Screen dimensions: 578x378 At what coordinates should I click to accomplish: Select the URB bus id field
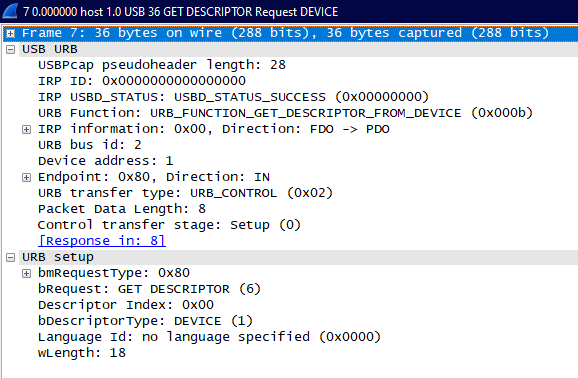[x=90, y=145]
